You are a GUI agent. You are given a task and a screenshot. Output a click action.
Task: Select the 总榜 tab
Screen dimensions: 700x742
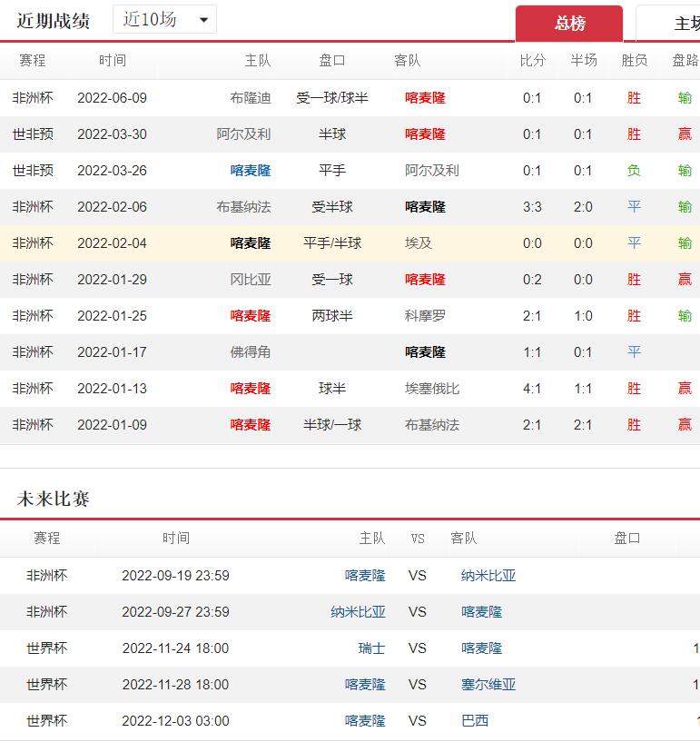coord(569,24)
